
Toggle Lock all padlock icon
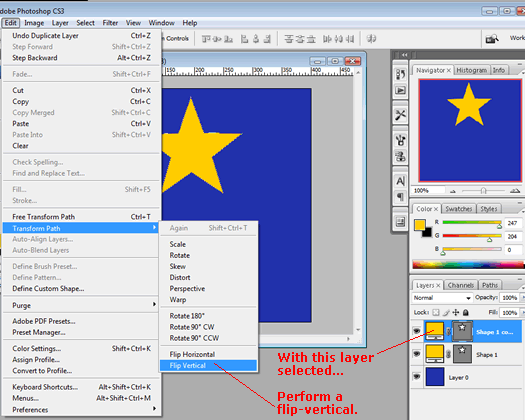click(466, 312)
